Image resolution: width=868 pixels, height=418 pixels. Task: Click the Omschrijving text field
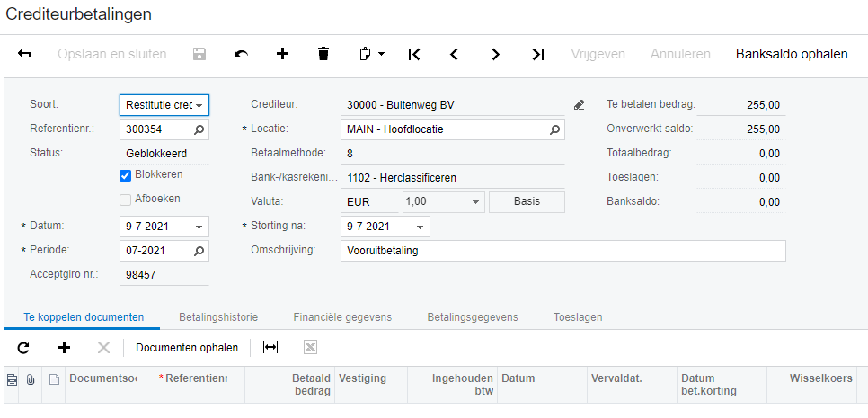click(563, 251)
